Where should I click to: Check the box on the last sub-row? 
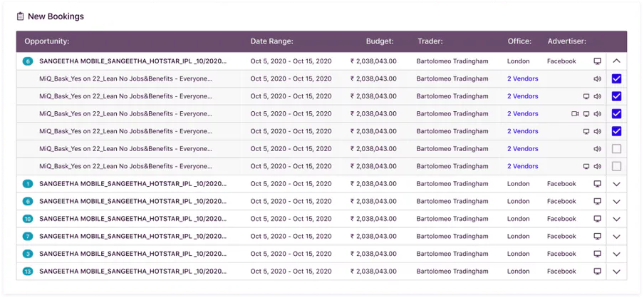coord(616,167)
